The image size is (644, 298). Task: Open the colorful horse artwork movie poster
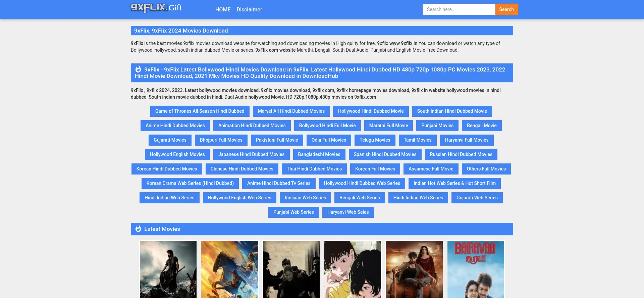click(230, 269)
